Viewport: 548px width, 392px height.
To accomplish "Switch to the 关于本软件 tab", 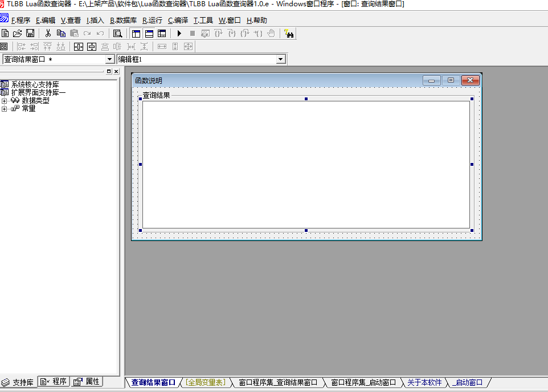I will coord(424,382).
